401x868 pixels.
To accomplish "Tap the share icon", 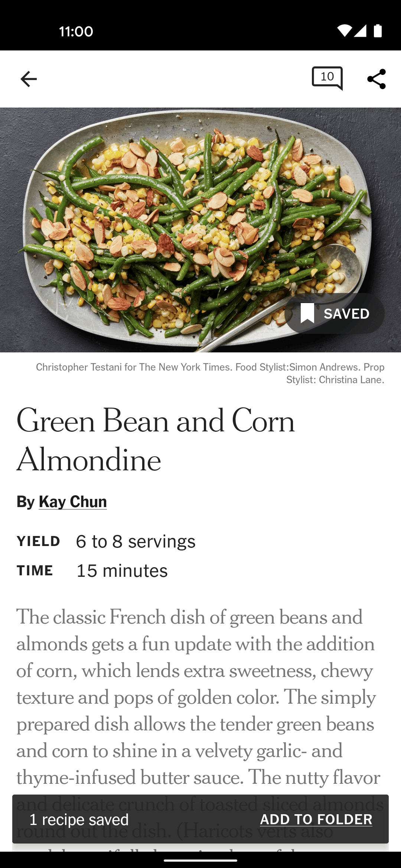I will pyautogui.click(x=376, y=79).
